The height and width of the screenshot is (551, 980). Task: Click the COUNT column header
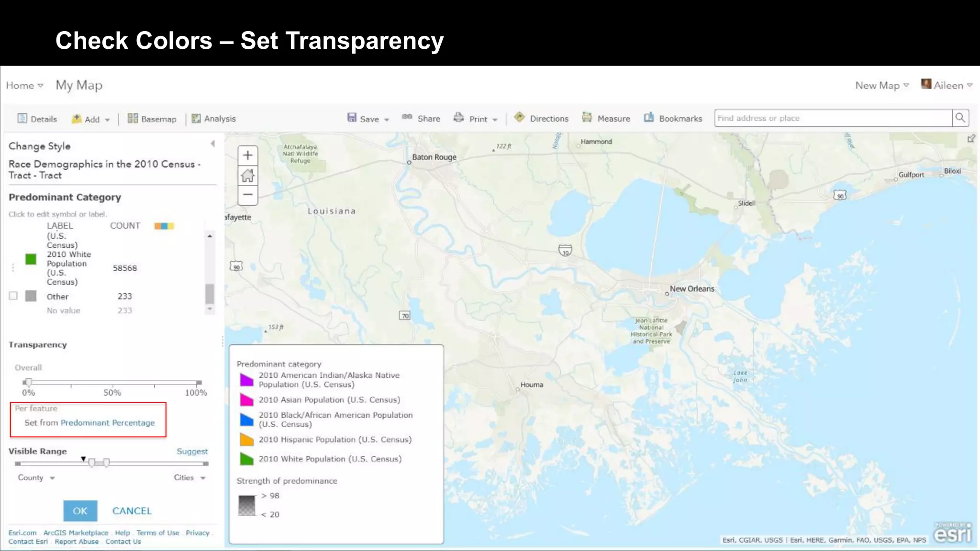[x=125, y=226]
